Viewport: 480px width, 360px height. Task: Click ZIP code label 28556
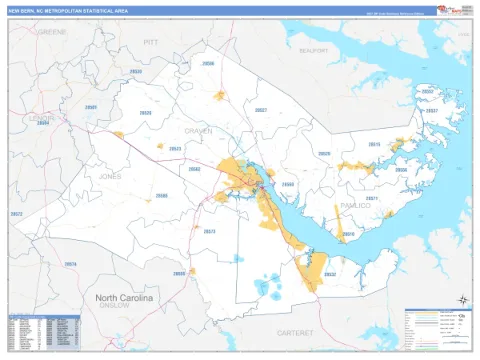pos(401,170)
